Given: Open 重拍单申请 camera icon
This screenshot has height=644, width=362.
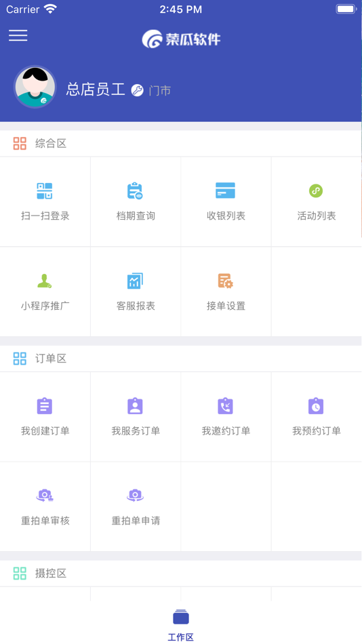Looking at the screenshot, I should click(x=135, y=496).
